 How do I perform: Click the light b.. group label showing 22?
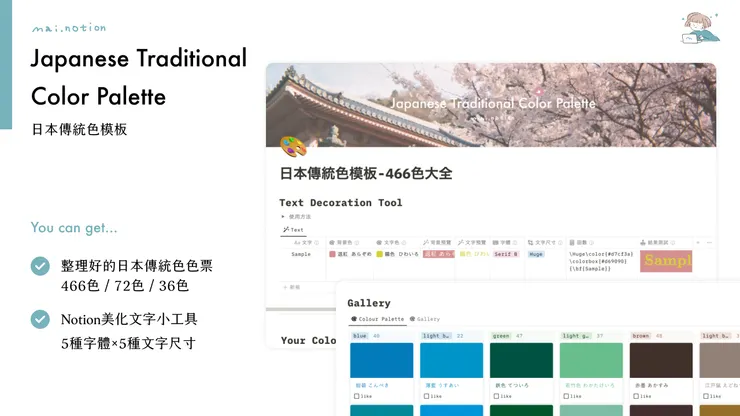coord(436,336)
